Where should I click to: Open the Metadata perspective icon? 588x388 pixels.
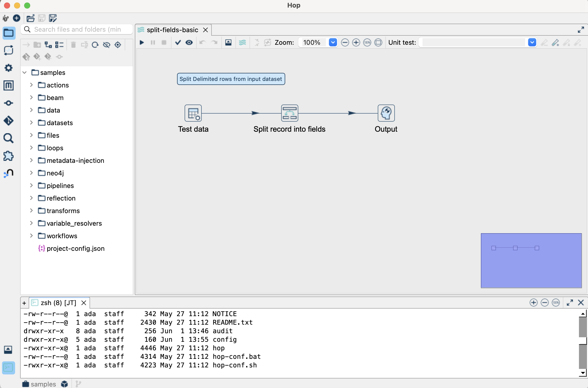pos(9,85)
